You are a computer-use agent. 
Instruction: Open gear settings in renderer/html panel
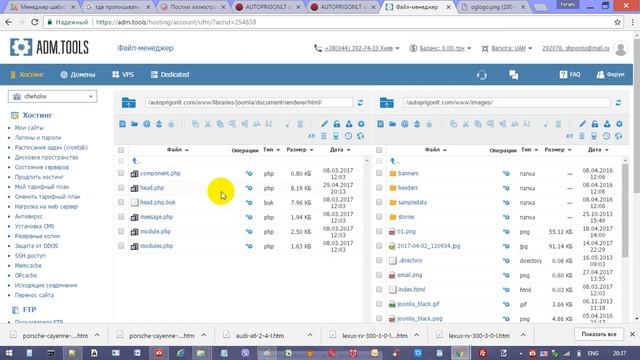pos(361,124)
